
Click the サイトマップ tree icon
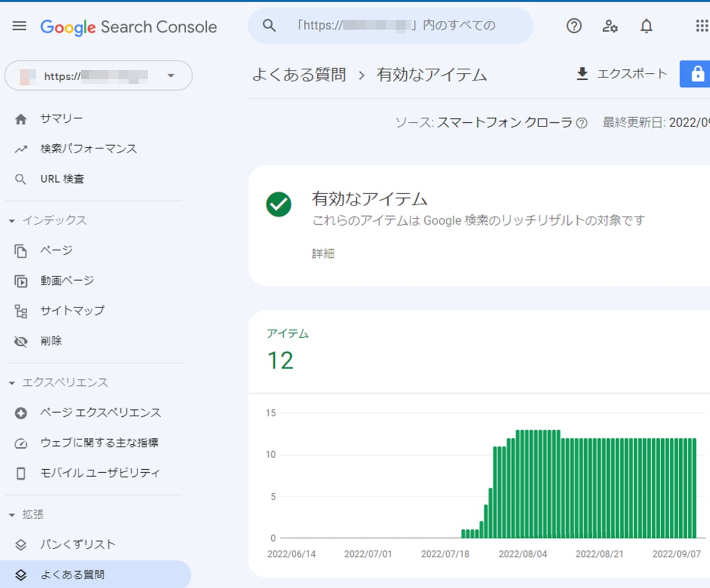[x=21, y=311]
